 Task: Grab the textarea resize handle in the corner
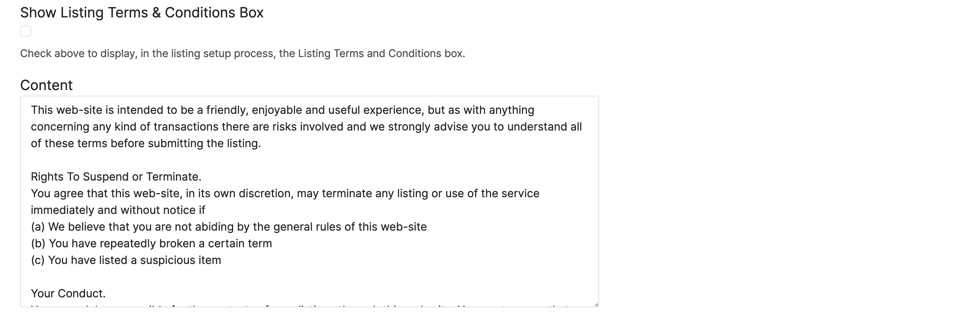[x=596, y=304]
